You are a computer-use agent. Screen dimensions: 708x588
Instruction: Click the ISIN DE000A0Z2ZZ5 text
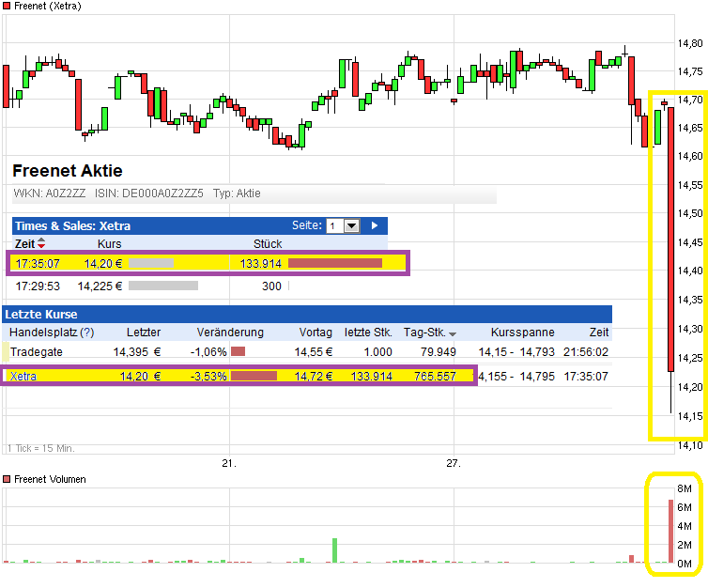(x=149, y=193)
